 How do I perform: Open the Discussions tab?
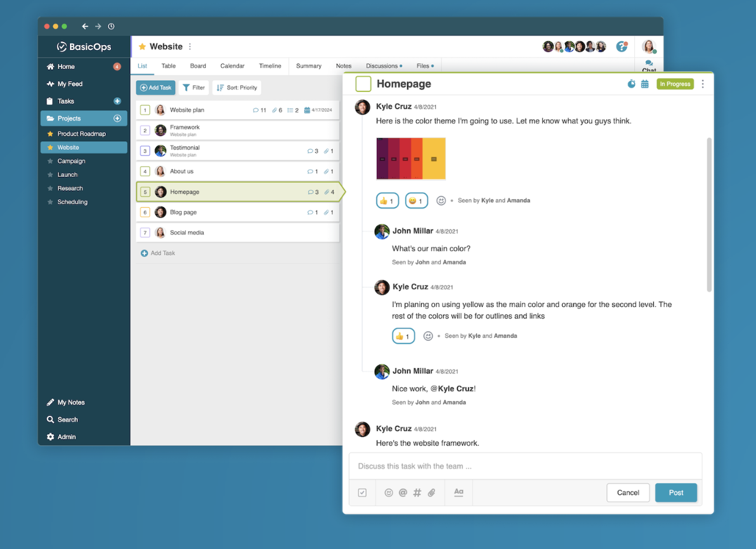381,65
